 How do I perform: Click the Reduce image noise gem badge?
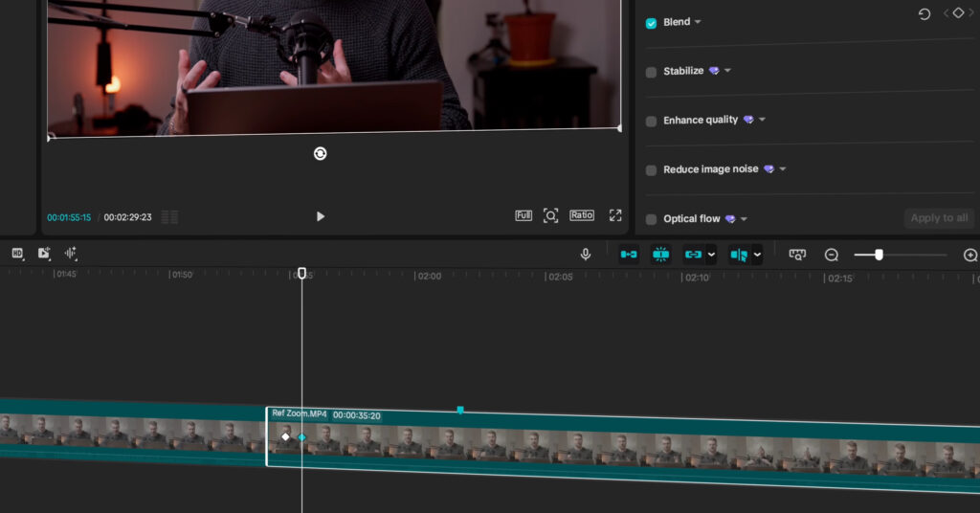[x=768, y=168]
